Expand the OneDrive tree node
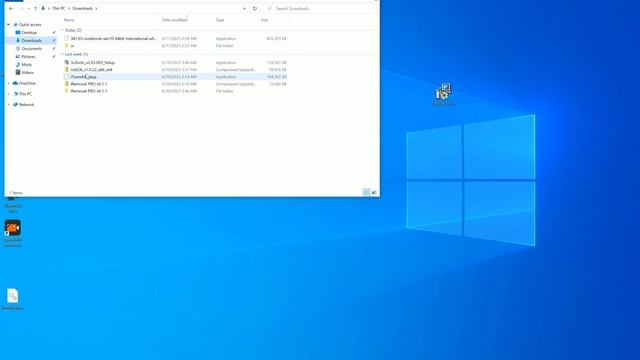Image resolution: width=640 pixels, height=360 pixels. click(x=9, y=83)
